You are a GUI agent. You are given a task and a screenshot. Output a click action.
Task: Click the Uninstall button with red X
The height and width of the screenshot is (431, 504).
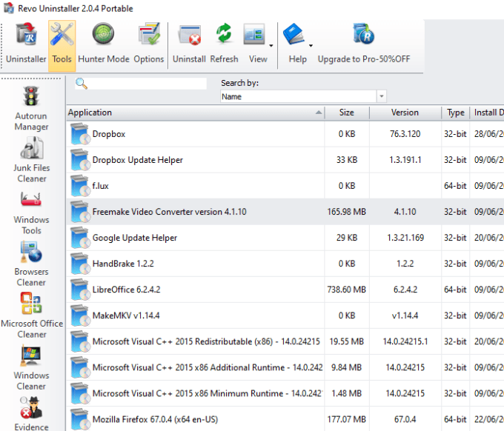(189, 44)
